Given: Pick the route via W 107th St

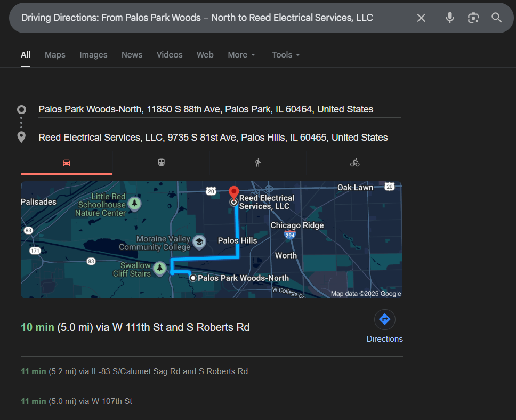Looking at the screenshot, I should pyautogui.click(x=76, y=401).
